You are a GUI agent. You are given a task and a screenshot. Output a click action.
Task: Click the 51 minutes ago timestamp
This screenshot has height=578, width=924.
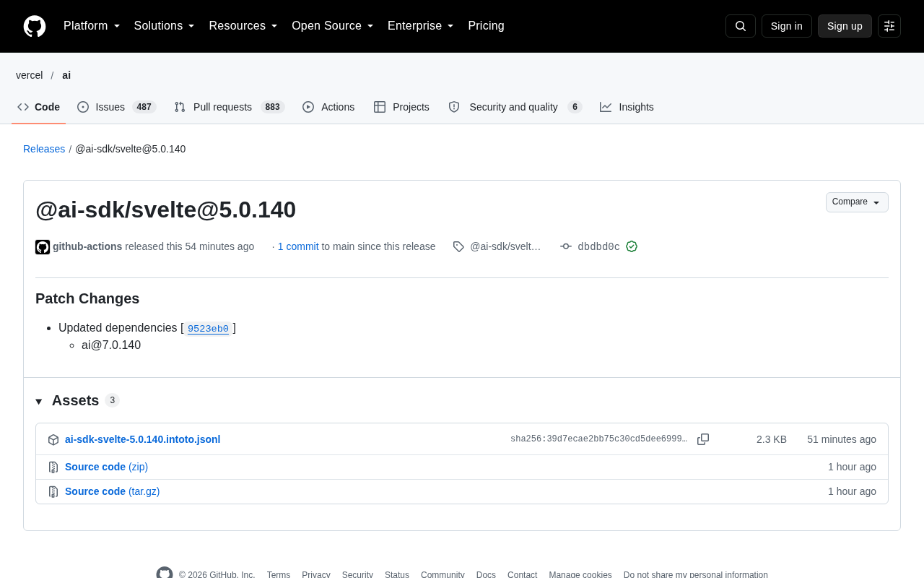click(x=842, y=439)
